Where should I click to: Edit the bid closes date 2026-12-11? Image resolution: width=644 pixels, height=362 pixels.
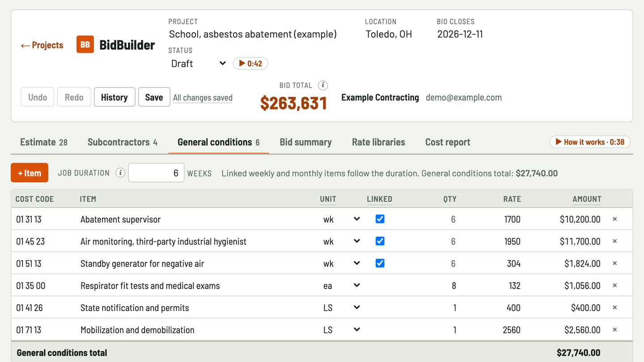click(x=469, y=34)
